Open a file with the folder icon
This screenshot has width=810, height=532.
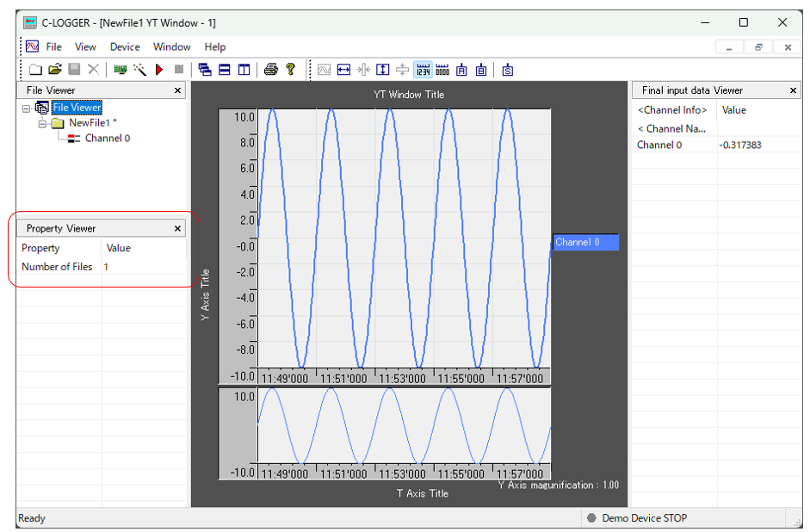point(54,70)
